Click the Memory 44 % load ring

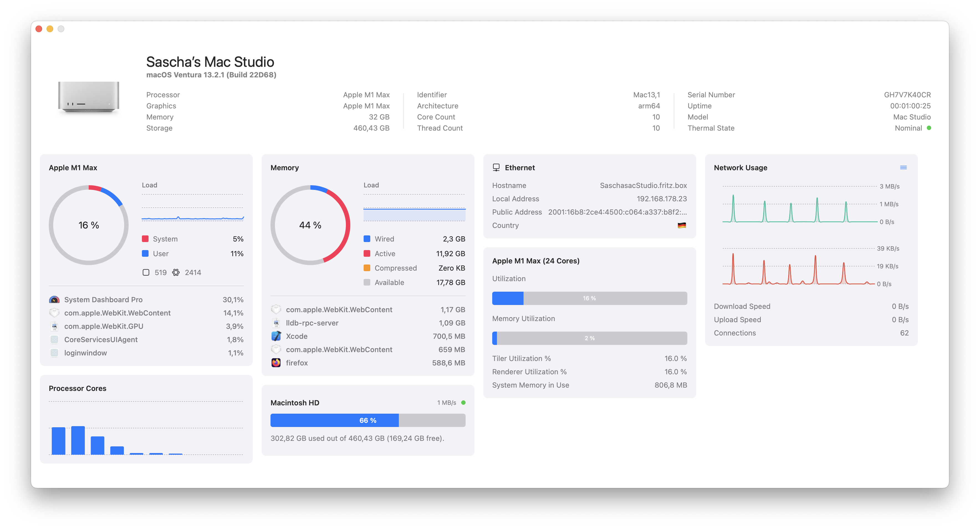click(310, 225)
